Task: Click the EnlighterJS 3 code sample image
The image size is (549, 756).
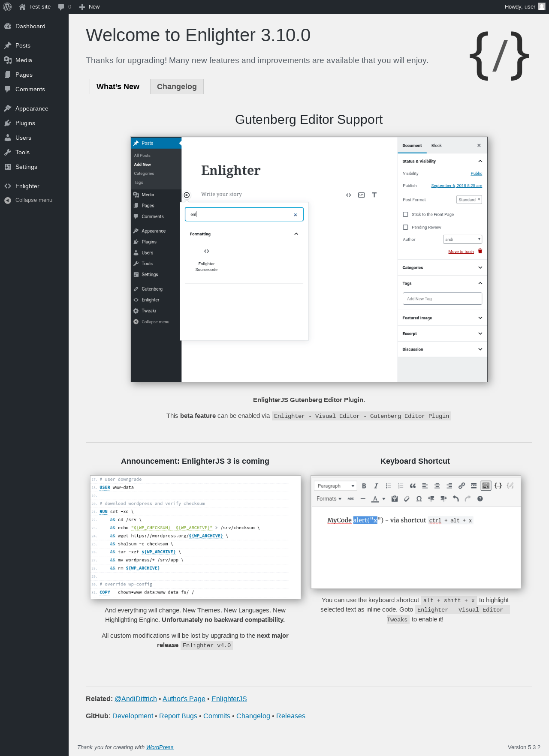Action: (196, 537)
